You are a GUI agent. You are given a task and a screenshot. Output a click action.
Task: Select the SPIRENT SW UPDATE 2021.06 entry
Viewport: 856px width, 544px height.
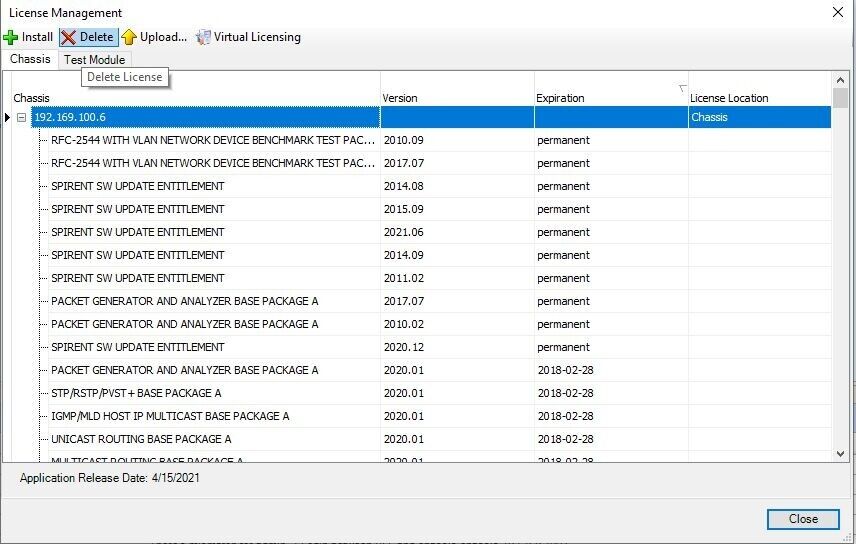click(138, 232)
